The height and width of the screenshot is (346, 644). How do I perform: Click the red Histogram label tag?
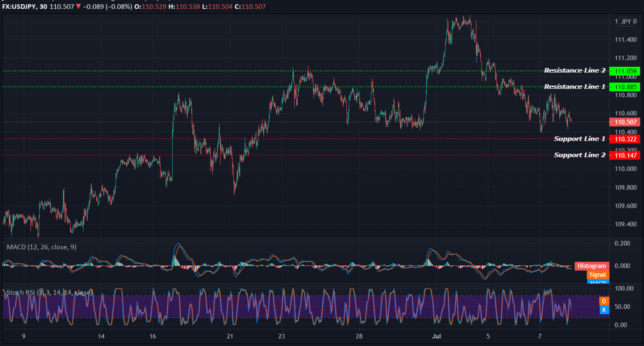591,266
